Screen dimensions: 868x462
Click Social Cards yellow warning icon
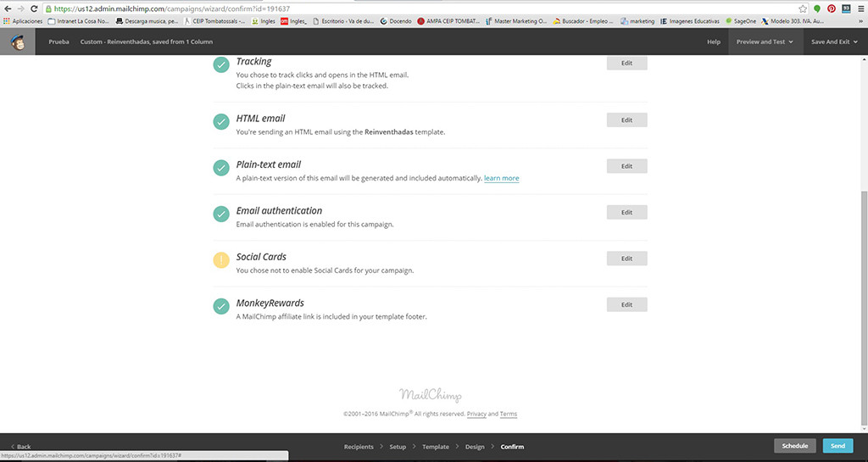pyautogui.click(x=221, y=260)
